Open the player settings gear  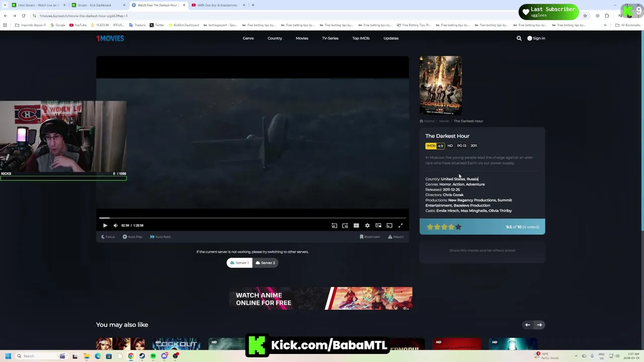[367, 226]
